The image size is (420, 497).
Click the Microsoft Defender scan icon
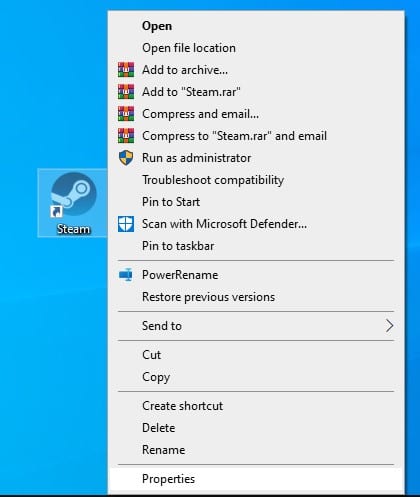126,224
